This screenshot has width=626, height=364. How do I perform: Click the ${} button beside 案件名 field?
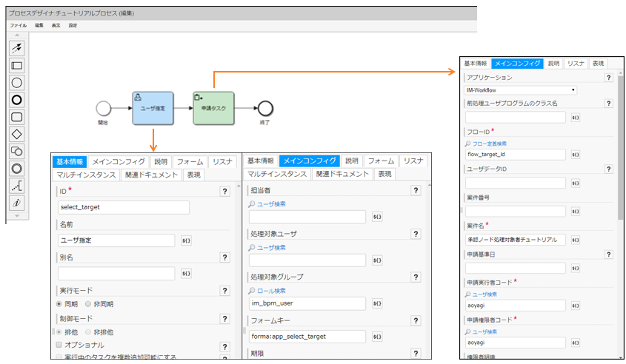[576, 240]
